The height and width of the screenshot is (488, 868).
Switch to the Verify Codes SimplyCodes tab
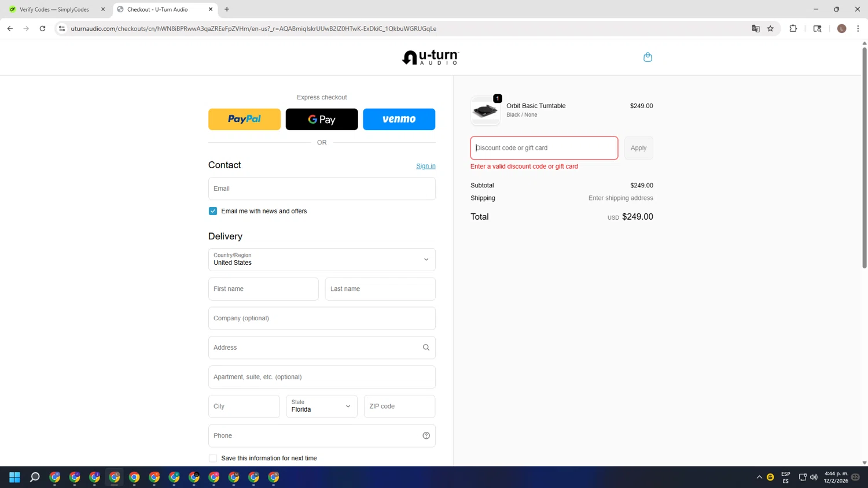[x=54, y=9]
